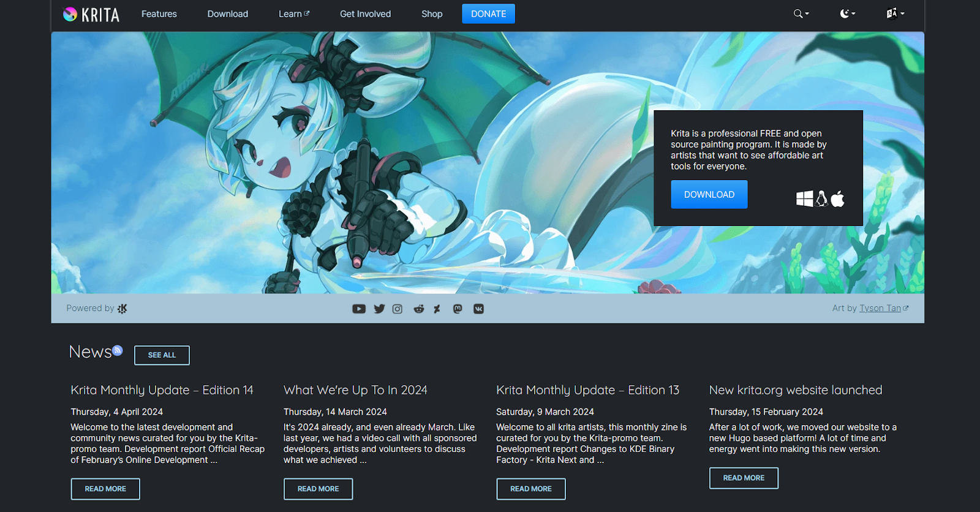The height and width of the screenshot is (512, 980).
Task: Click the date Thursday, 14 March 2024
Action: (x=335, y=412)
